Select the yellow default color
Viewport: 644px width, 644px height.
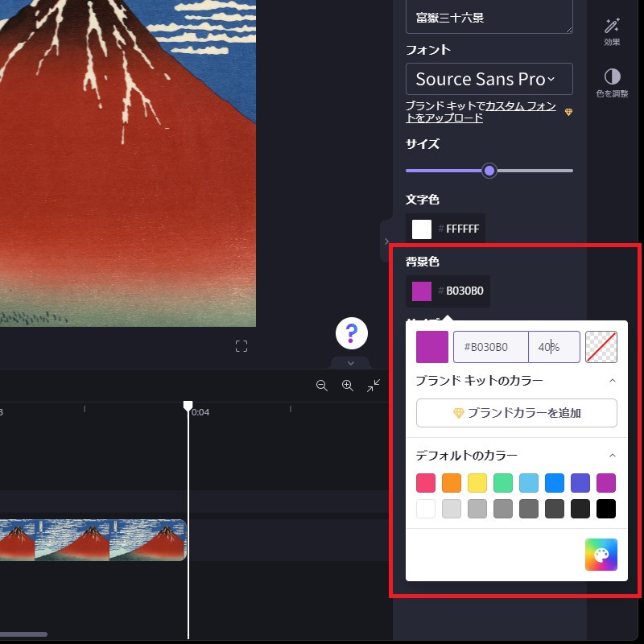477,483
